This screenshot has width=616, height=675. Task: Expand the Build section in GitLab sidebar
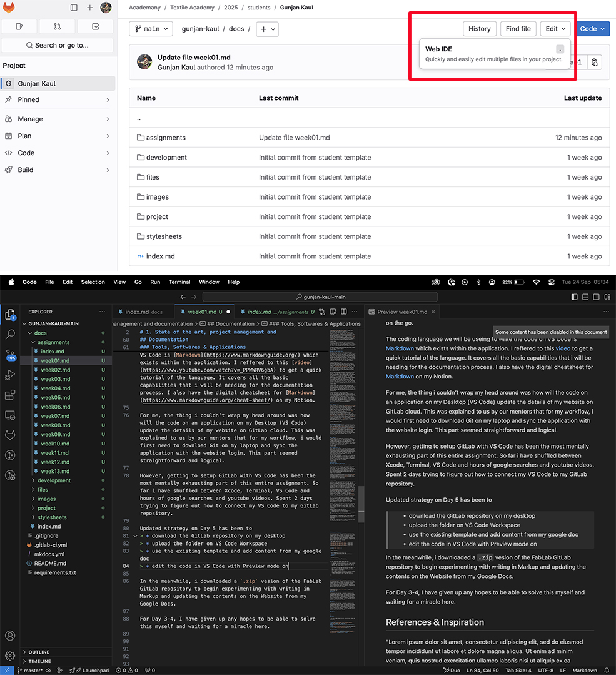(58, 170)
